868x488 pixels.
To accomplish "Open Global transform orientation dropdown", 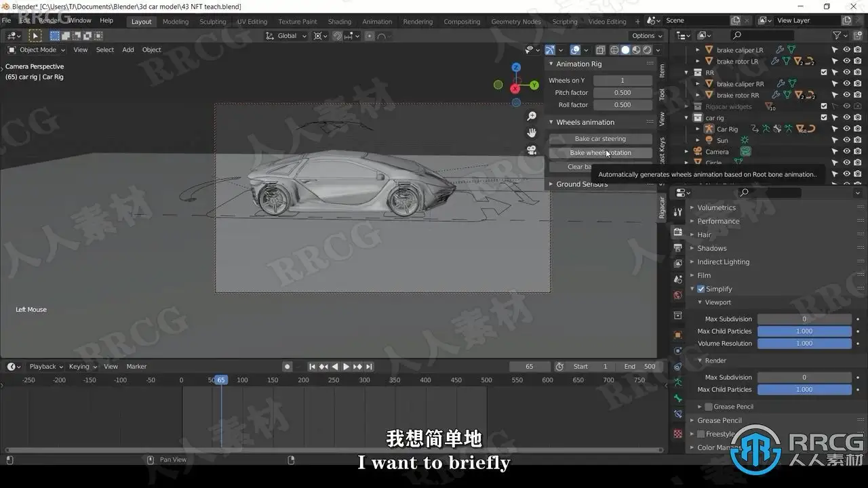I will [x=287, y=36].
